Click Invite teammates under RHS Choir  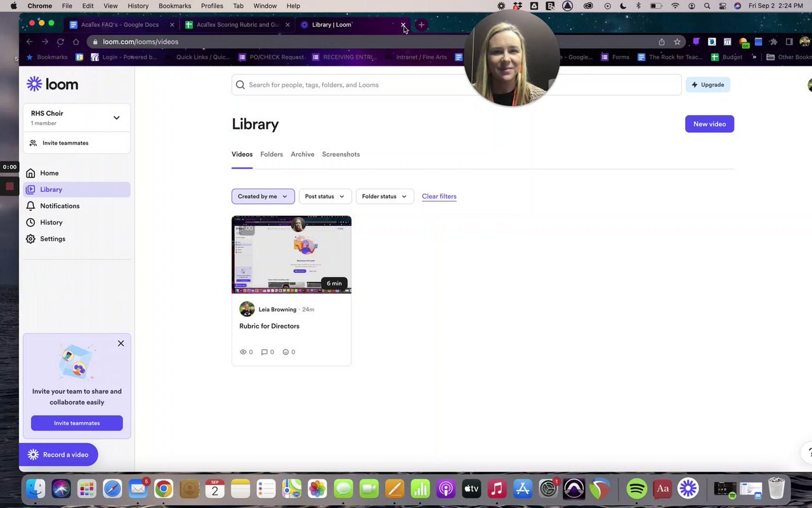coord(65,143)
